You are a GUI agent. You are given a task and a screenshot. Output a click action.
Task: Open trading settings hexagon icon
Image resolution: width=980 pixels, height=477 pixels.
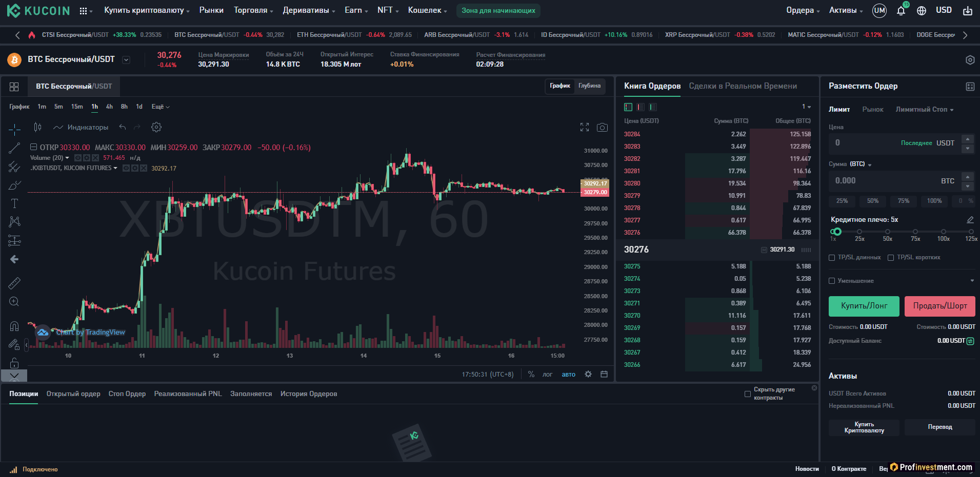coord(970,60)
